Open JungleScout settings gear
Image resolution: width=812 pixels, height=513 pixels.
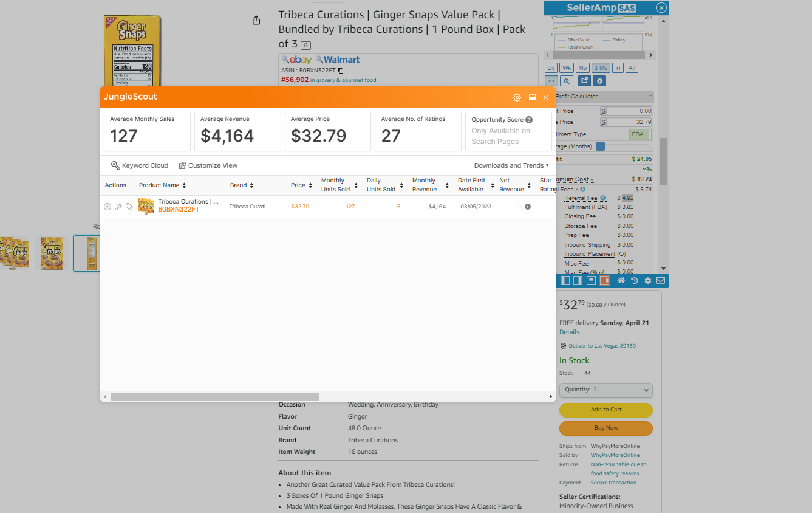[x=517, y=97]
